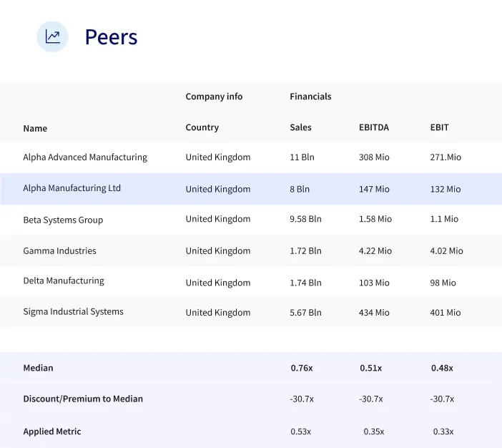
Task: Click United Kingdom in Beta Systems Group row
Action: [217, 219]
